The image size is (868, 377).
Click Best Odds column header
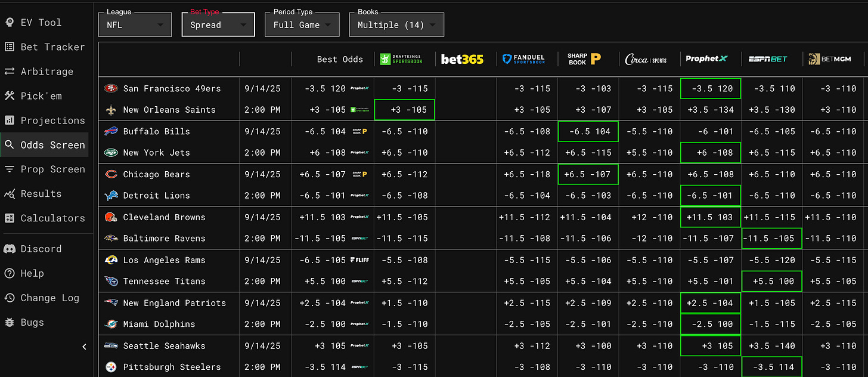click(340, 59)
